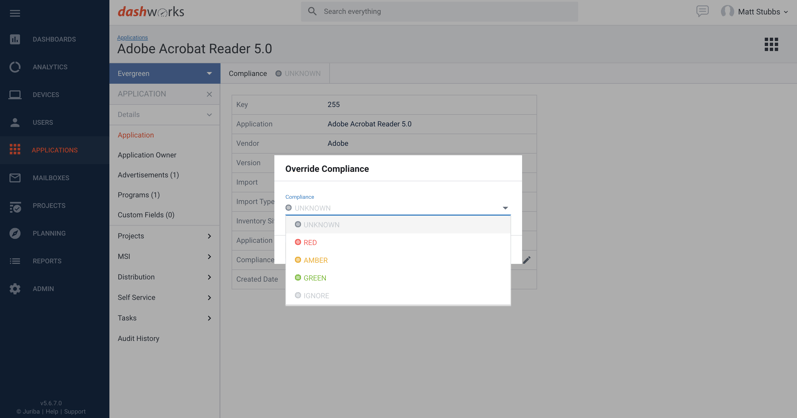Click the Dashboards bar chart icon
The image size is (797, 418).
[x=15, y=39]
